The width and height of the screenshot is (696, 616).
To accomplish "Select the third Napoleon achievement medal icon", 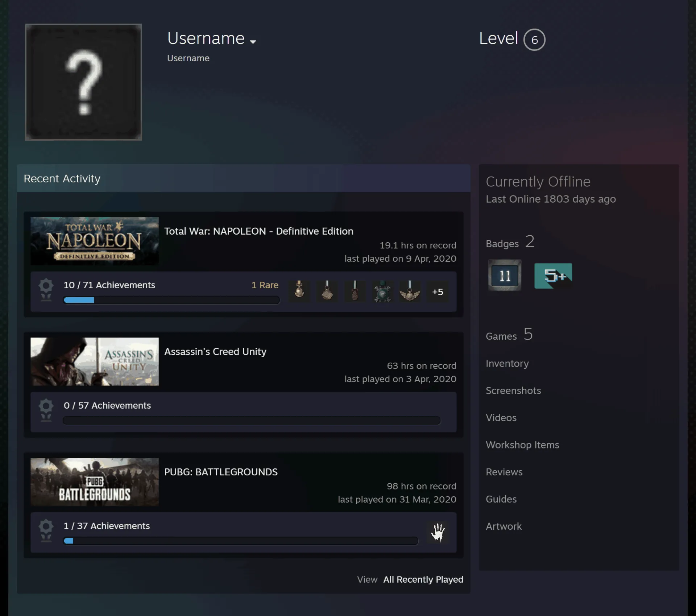I will pos(355,292).
